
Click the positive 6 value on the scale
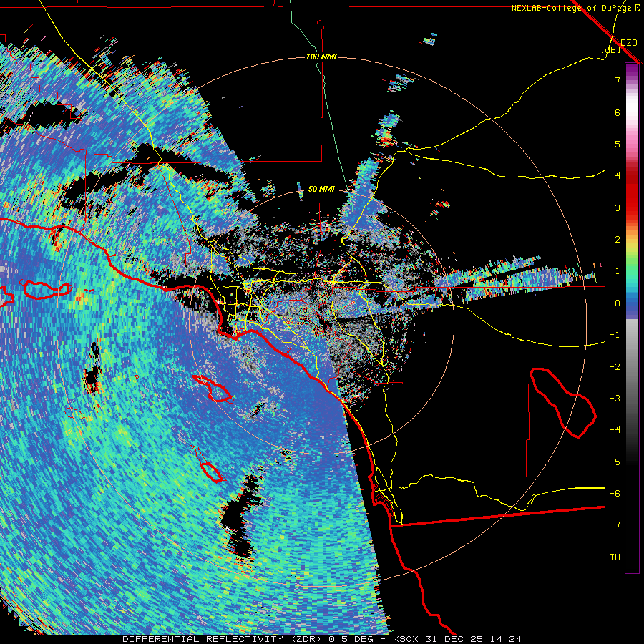point(618,112)
